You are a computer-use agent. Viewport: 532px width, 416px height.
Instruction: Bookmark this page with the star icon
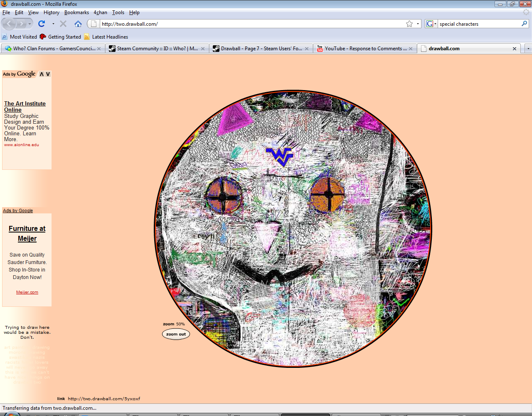pos(409,24)
